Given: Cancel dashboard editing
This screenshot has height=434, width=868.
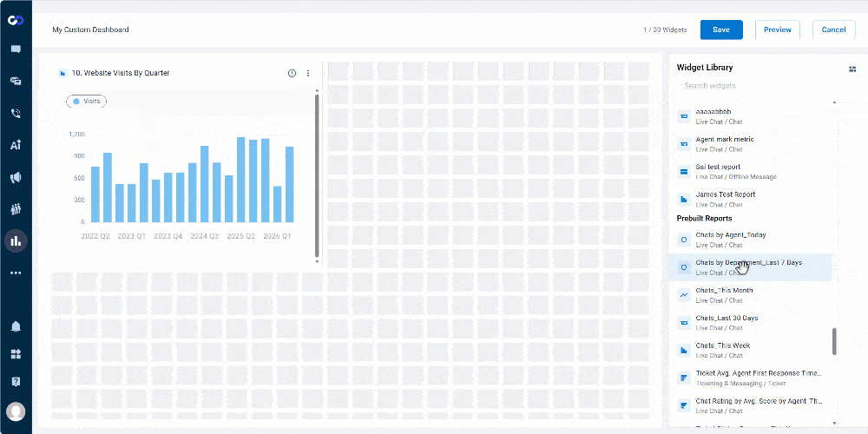Looking at the screenshot, I should [x=833, y=30].
